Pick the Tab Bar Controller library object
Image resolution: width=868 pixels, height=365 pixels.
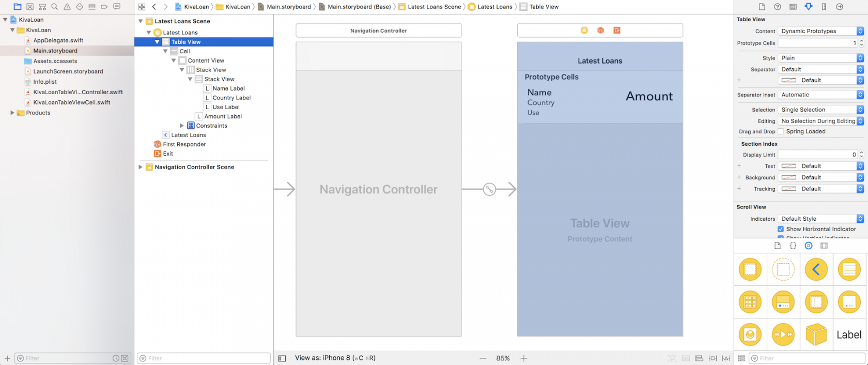tap(783, 302)
